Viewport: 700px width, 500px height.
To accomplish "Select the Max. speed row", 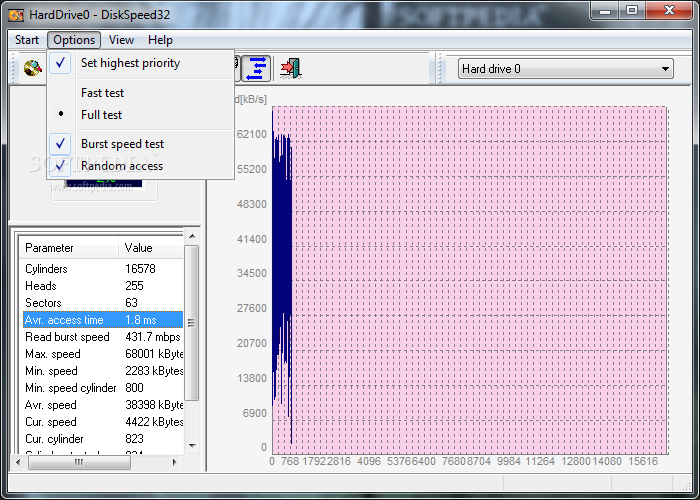I will [x=103, y=354].
